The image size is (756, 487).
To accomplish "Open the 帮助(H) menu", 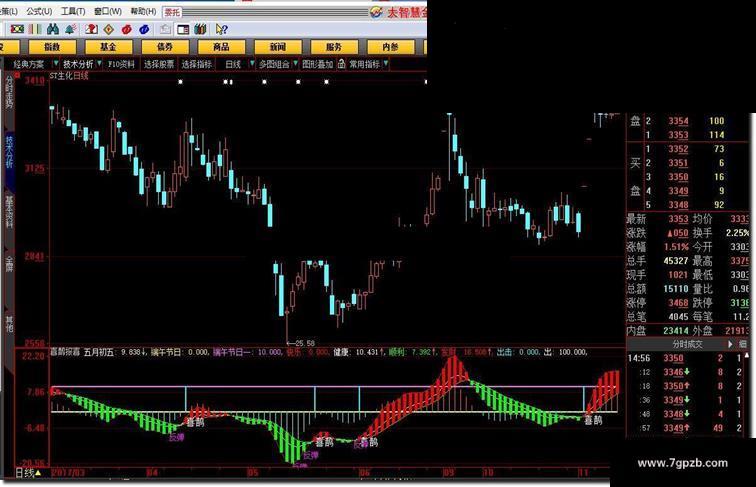I will (x=143, y=11).
